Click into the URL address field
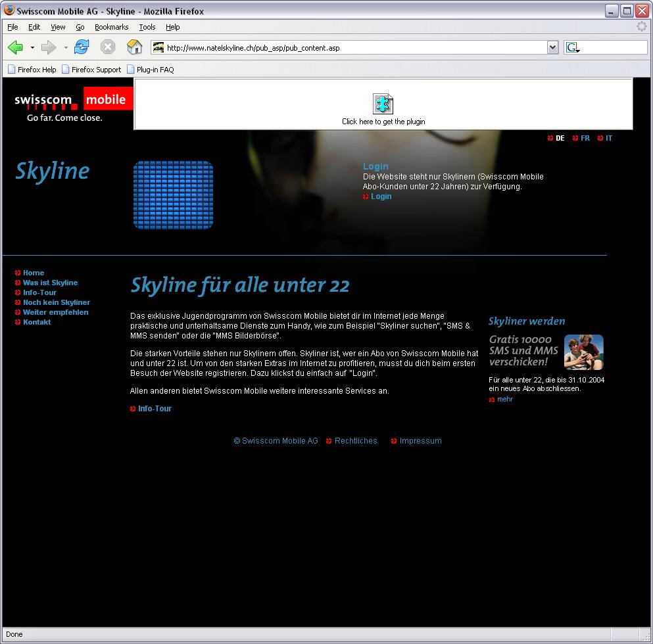The height and width of the screenshot is (644, 653). click(x=355, y=47)
